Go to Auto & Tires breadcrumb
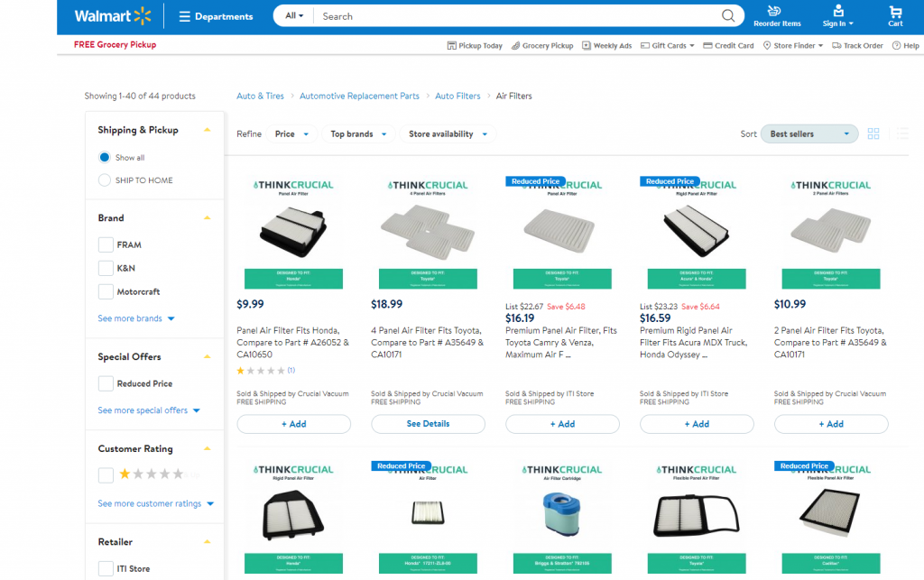 (260, 96)
